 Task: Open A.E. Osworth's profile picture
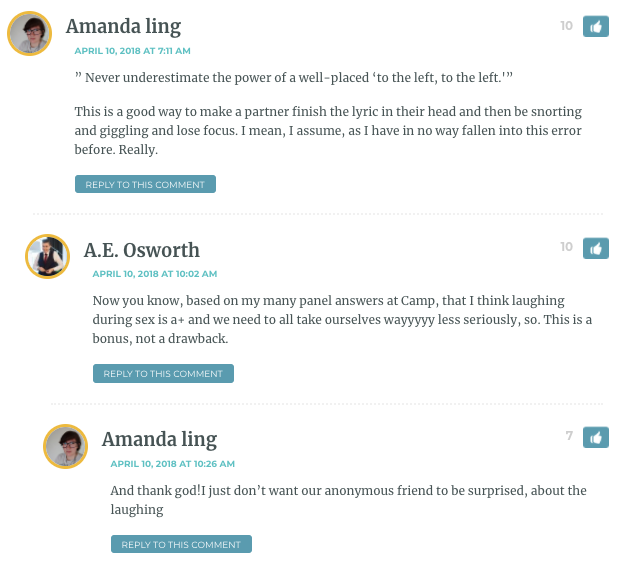(47, 256)
